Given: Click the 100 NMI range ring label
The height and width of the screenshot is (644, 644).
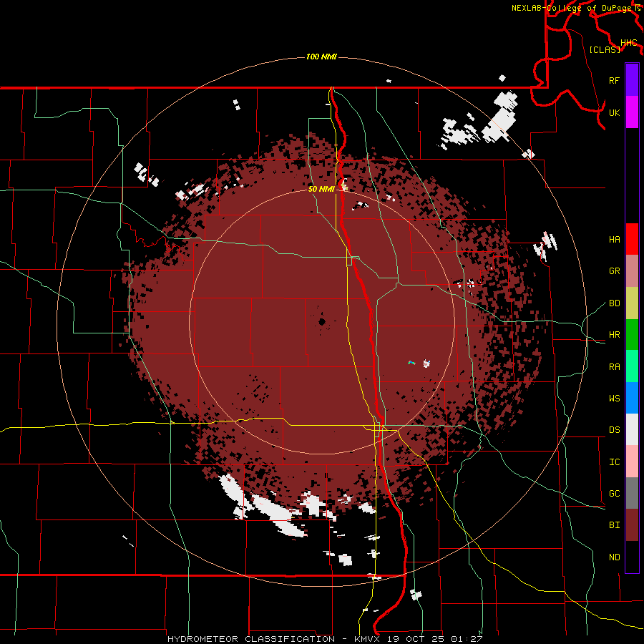Looking at the screenshot, I should point(321,57).
